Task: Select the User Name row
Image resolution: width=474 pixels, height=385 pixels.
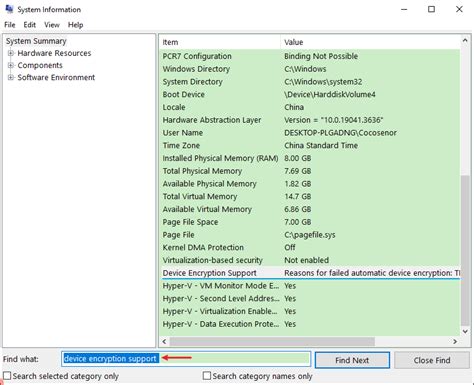Action: [310, 133]
